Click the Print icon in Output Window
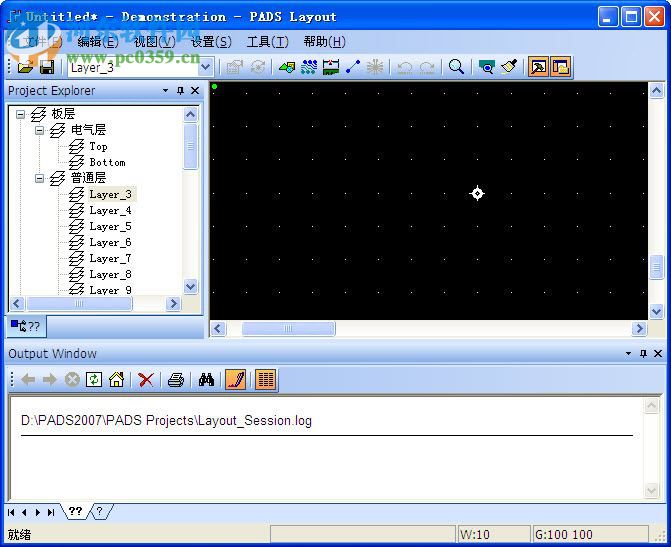 point(176,380)
